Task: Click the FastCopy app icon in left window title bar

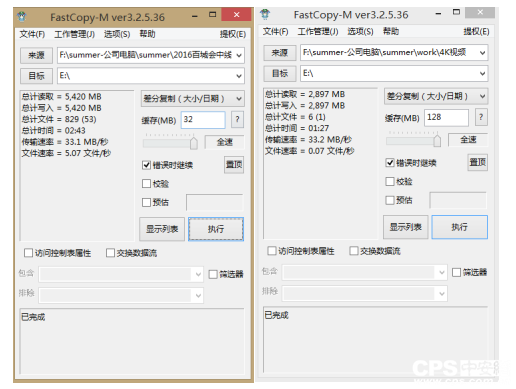Action: pos(22,16)
